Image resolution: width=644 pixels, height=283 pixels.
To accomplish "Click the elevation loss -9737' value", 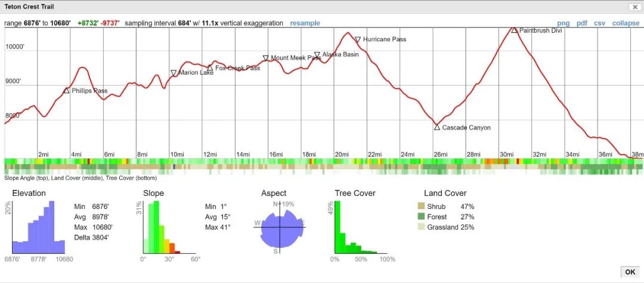I will pyautogui.click(x=110, y=23).
